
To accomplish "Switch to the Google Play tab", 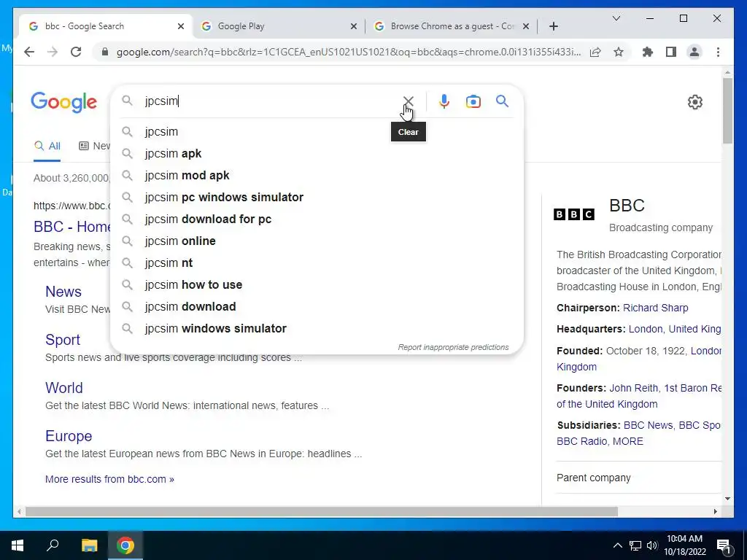I will [x=279, y=26].
